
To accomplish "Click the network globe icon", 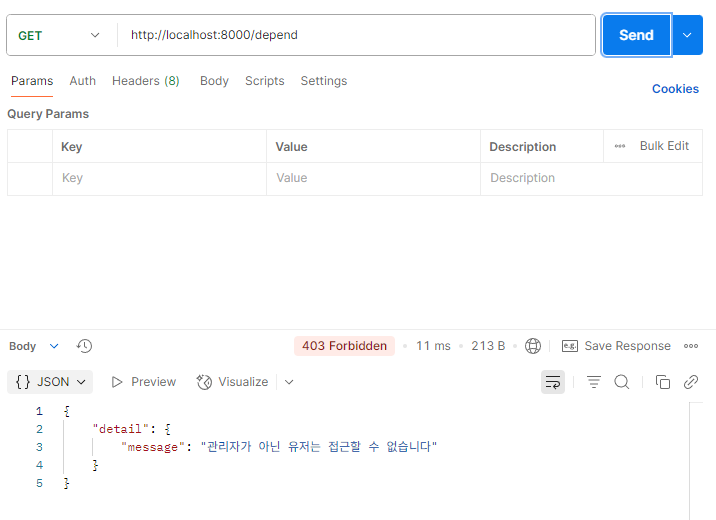I will click(533, 346).
